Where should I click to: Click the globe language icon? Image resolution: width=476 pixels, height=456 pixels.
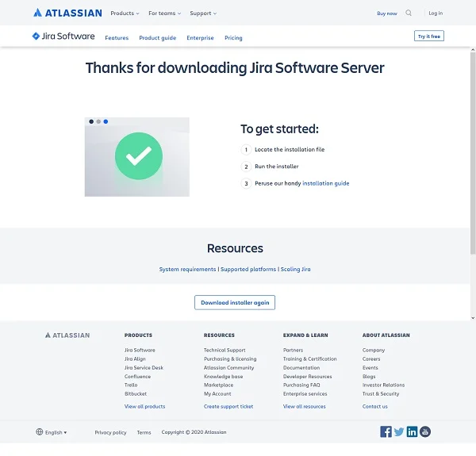(40, 431)
